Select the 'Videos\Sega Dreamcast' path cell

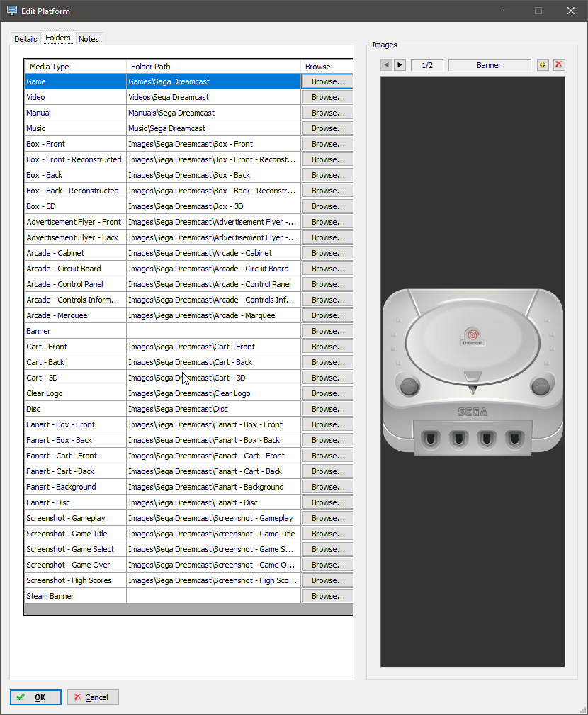(213, 97)
